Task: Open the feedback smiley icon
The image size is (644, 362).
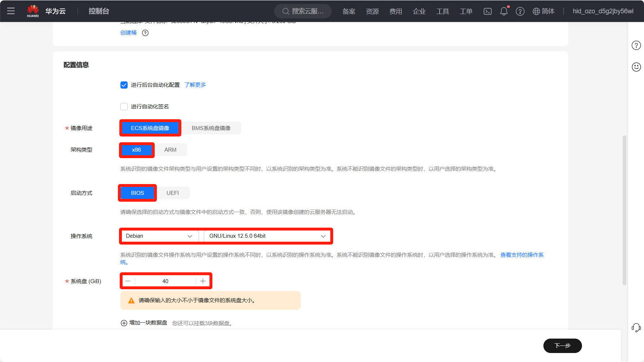Action: 636,67
